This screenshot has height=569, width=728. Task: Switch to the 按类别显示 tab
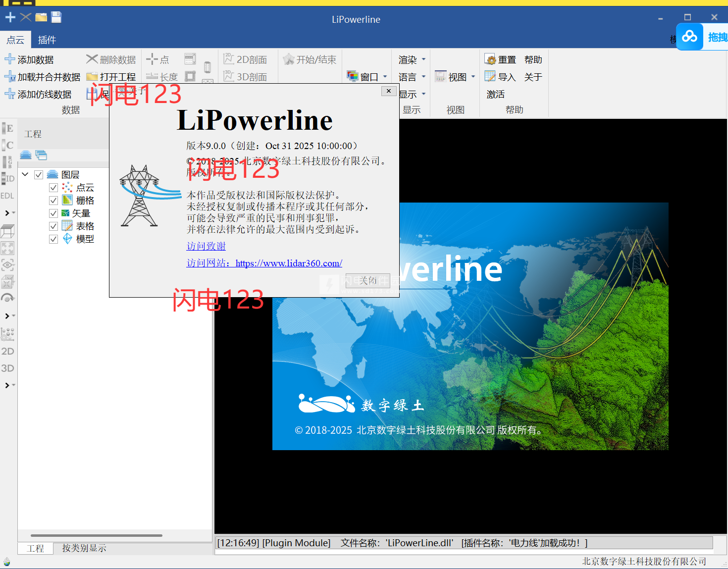(x=84, y=548)
